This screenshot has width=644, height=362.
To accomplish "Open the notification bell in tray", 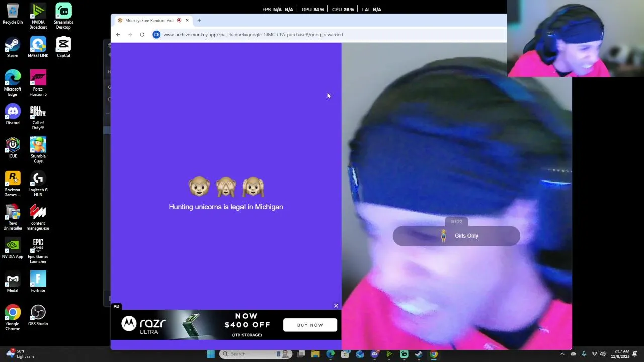I will [635, 354].
